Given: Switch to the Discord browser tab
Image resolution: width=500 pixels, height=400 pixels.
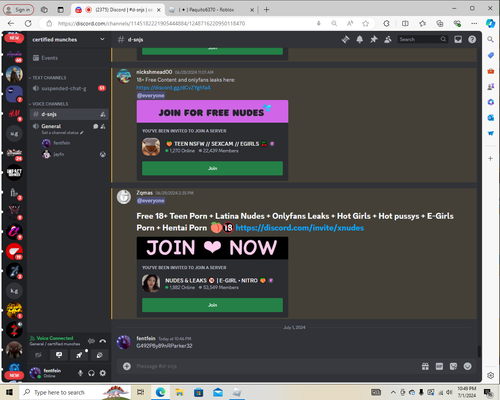Looking at the screenshot, I should pos(118,10).
